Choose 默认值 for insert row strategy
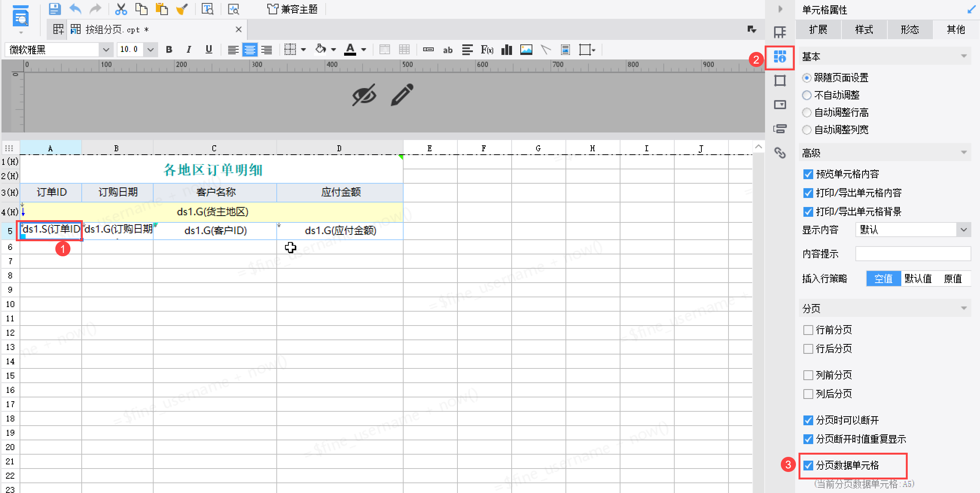The width and height of the screenshot is (980, 493). pyautogui.click(x=917, y=278)
